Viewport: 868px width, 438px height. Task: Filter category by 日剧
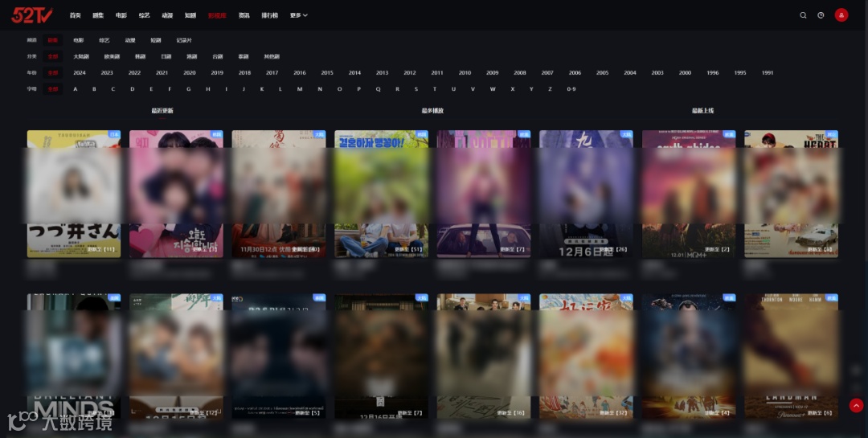pyautogui.click(x=166, y=56)
